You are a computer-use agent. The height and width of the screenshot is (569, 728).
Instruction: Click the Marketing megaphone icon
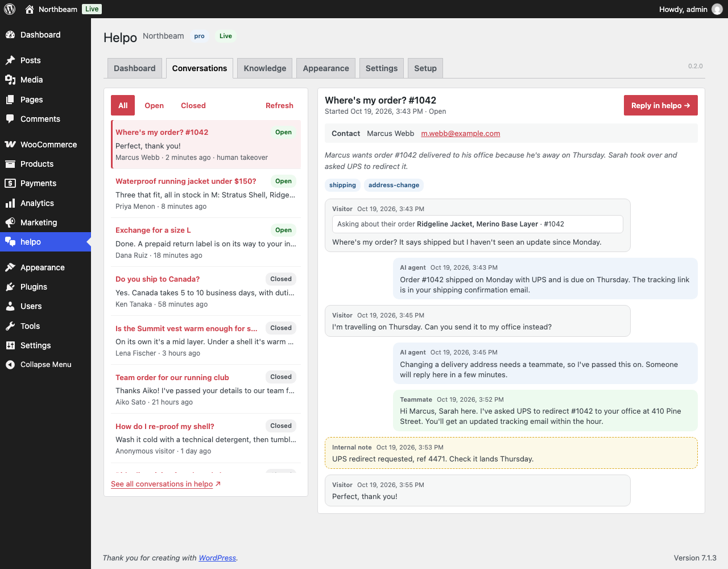pos(10,222)
